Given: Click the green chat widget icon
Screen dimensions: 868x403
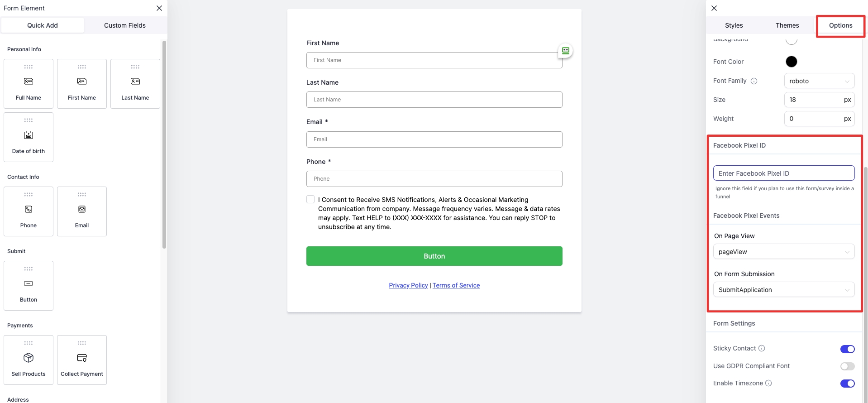Looking at the screenshot, I should point(565,51).
